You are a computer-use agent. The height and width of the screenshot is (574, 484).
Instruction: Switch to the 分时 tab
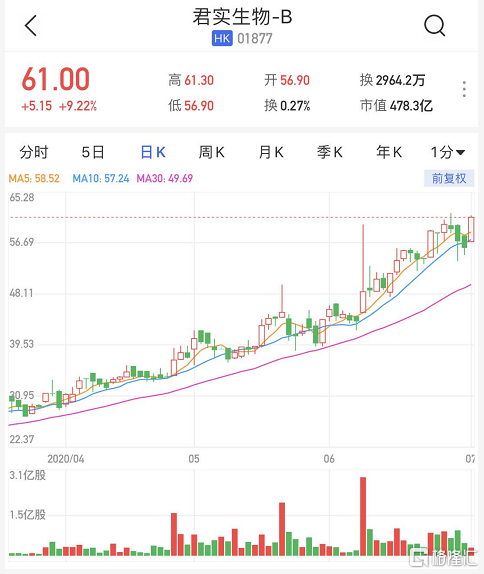click(x=34, y=152)
